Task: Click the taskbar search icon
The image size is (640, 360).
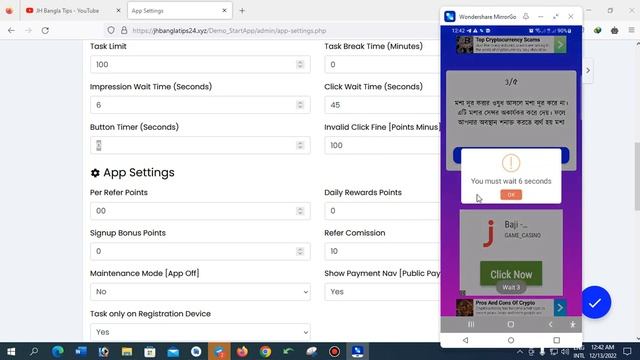Action: tap(34, 351)
